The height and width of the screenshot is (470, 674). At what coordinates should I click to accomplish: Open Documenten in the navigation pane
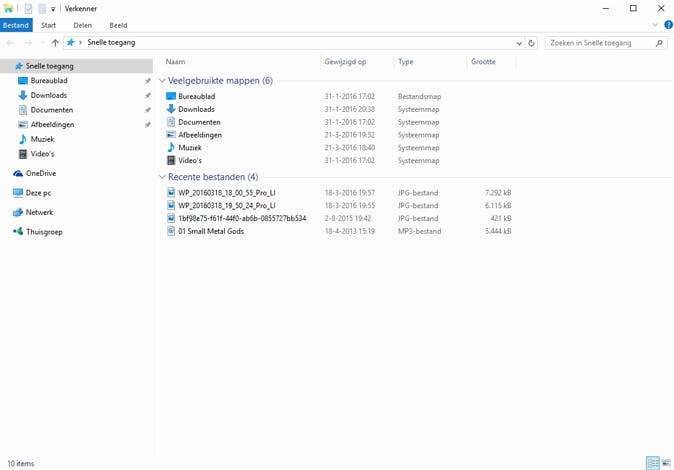click(x=52, y=110)
